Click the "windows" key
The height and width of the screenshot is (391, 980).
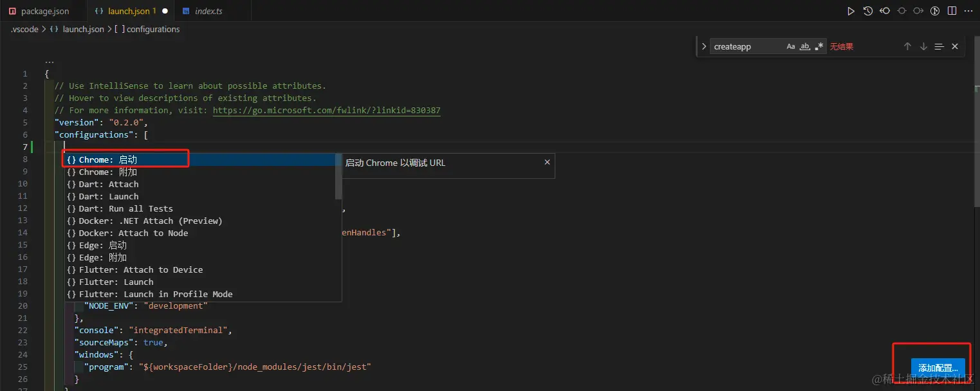(97, 354)
